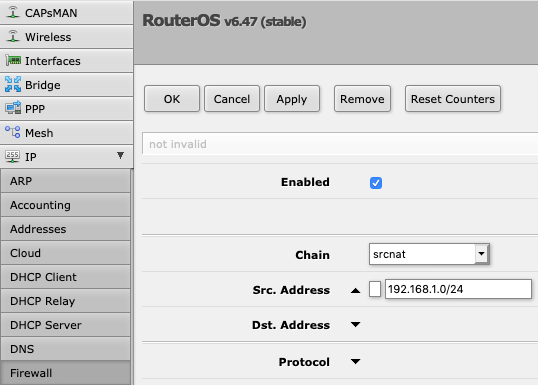538x385 pixels.
Task: Click the CAPsMAN antenna icon
Action: tap(13, 12)
